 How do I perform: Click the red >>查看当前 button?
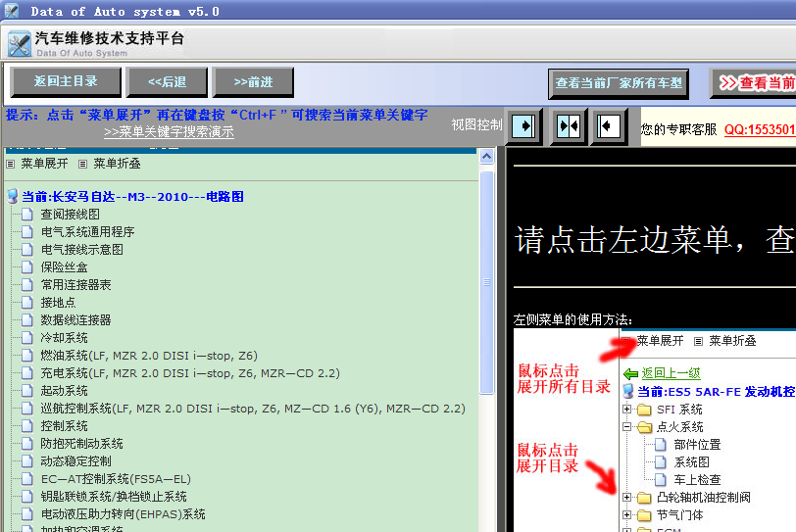[x=753, y=83]
